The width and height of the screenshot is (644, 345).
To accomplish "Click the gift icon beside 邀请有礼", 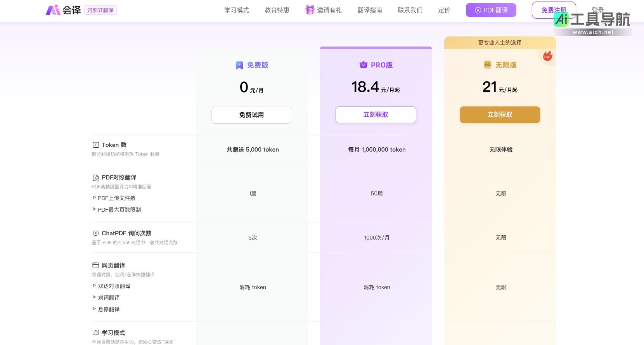I will [x=310, y=10].
